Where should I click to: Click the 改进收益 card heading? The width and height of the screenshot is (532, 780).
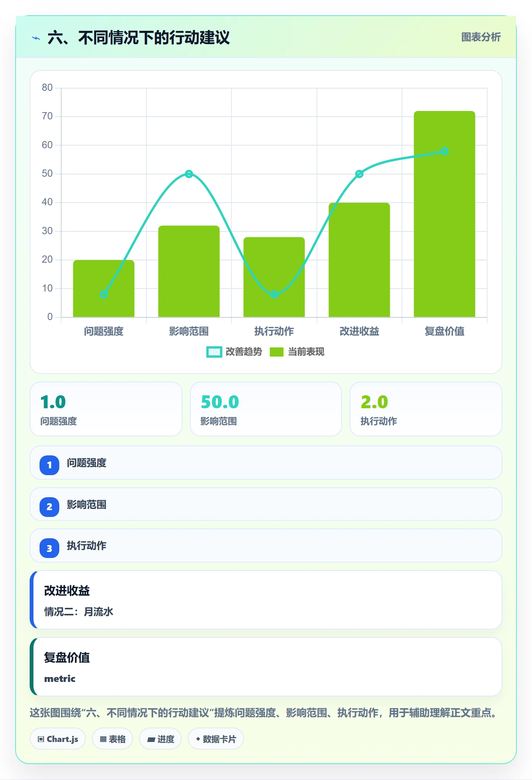point(67,590)
